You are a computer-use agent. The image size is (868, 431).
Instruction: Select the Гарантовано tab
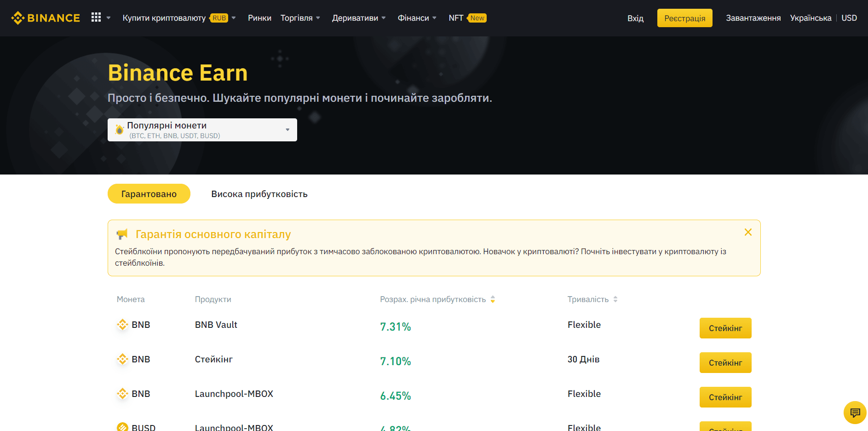point(149,194)
